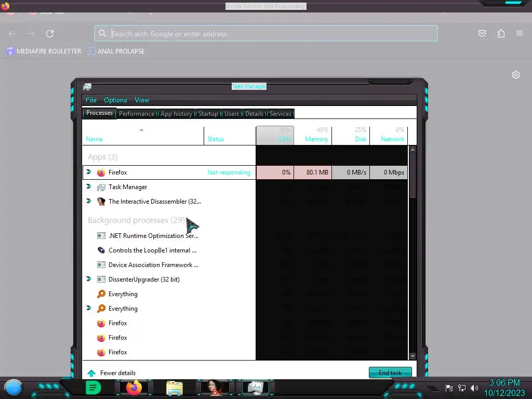Open the green notes app on taskbar

[93, 388]
